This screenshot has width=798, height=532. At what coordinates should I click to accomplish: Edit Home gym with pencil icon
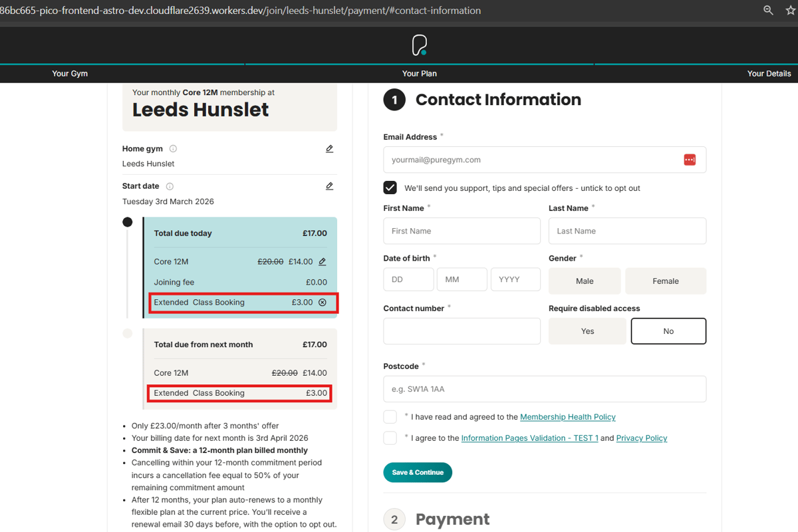pyautogui.click(x=329, y=149)
